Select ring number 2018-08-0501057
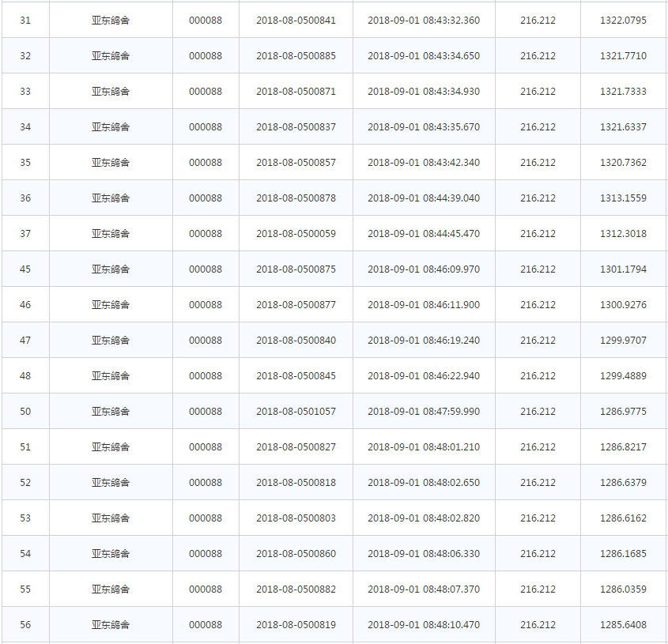The width and height of the screenshot is (668, 644). (296, 412)
